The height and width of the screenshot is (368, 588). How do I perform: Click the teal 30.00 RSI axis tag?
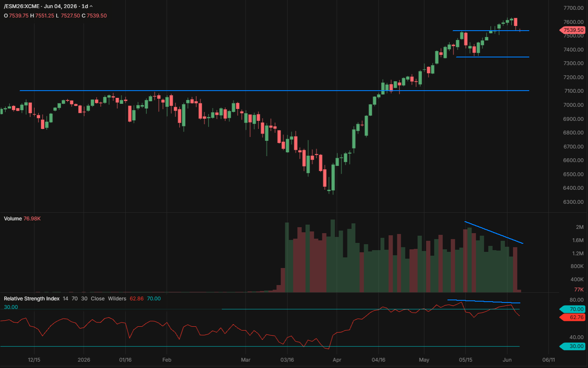[x=573, y=346]
